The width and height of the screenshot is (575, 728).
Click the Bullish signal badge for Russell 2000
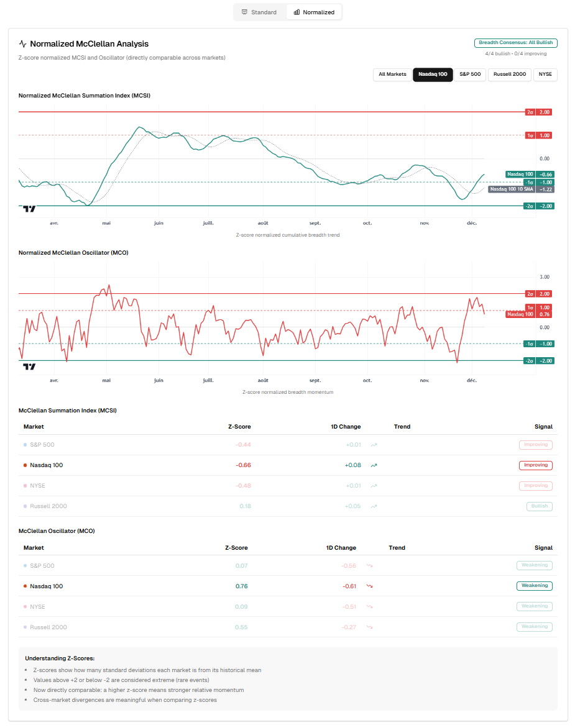(x=539, y=506)
